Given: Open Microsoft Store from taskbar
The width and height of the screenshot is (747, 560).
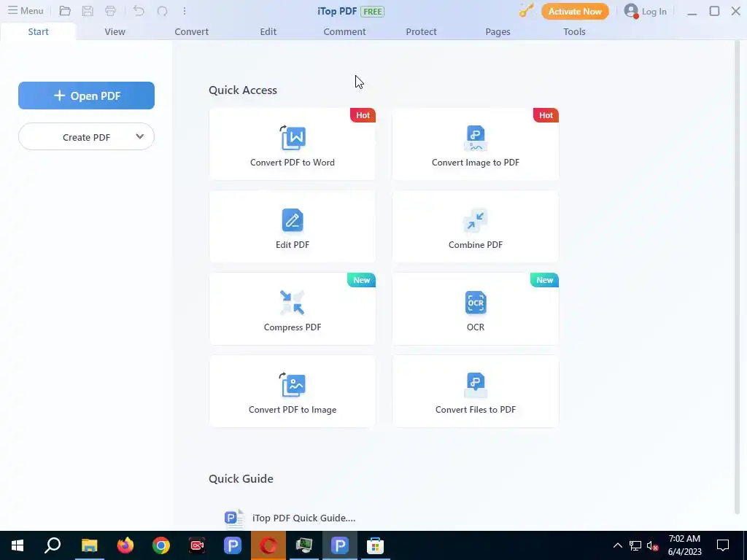Looking at the screenshot, I should coord(376,545).
